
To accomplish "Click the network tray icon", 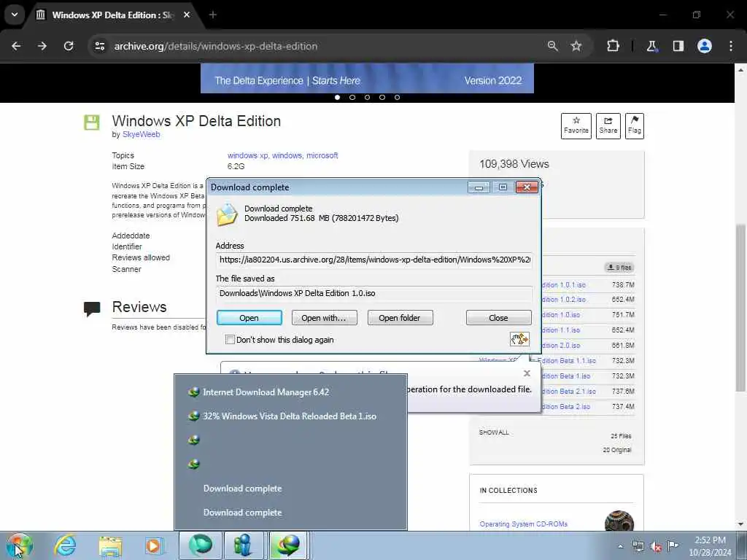I will point(638,546).
